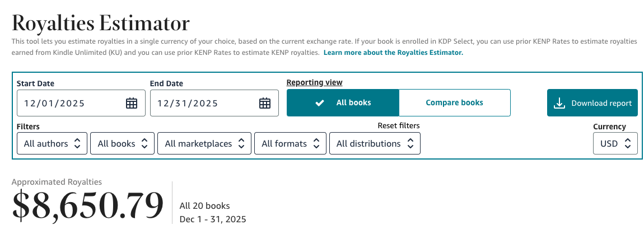The image size is (644, 234).
Task: Click the download arrow icon
Action: tap(559, 103)
